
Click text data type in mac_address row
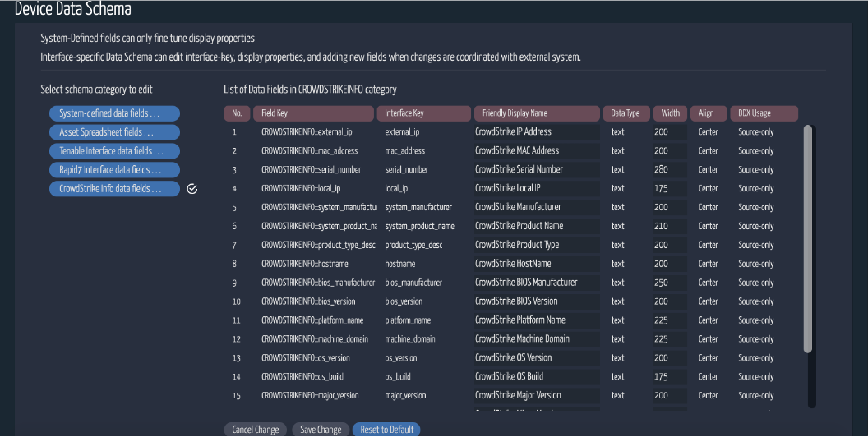pos(618,151)
